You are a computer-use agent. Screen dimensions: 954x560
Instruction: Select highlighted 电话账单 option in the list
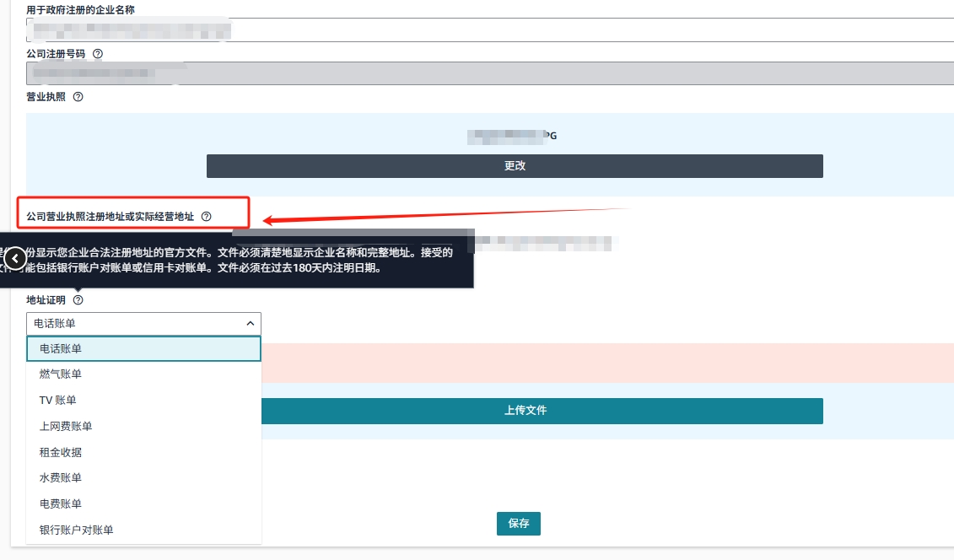144,348
